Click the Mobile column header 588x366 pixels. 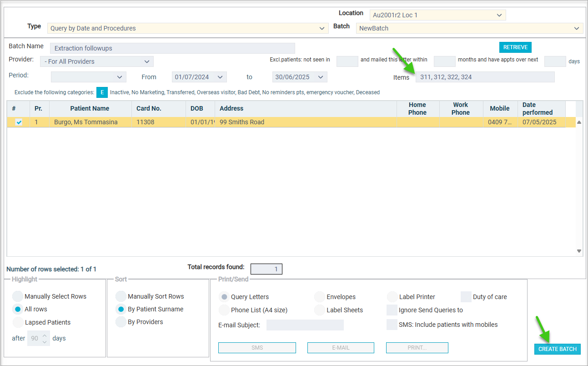coord(500,108)
